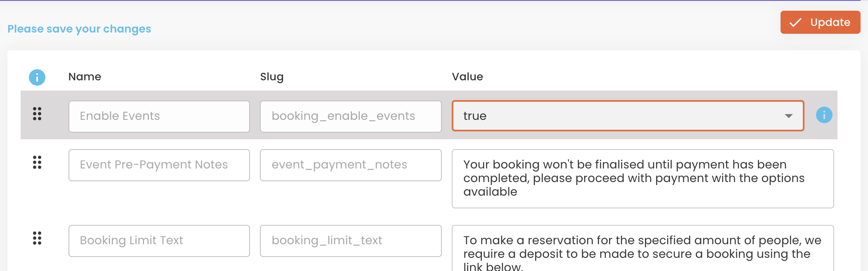The image size is (868, 271).
Task: Focus the Enable Events name field
Action: pyautogui.click(x=159, y=117)
